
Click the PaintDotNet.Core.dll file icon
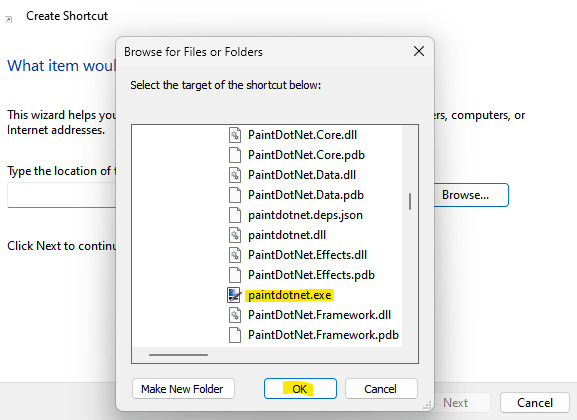pos(235,135)
